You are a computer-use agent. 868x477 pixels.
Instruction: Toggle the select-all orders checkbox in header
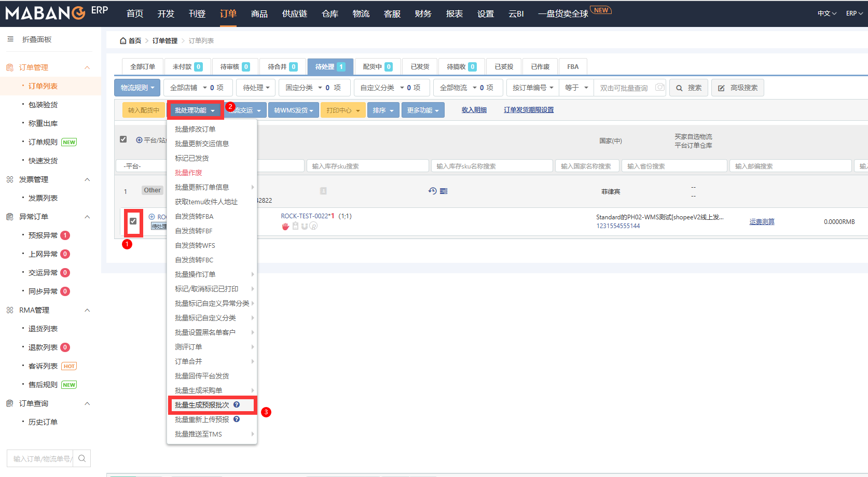[123, 139]
